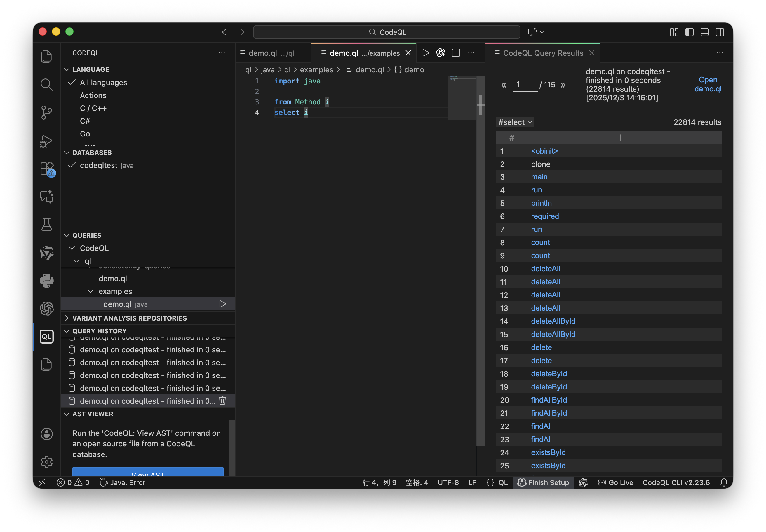The height and width of the screenshot is (532, 766).
Task: Click the results page number field
Action: [525, 84]
